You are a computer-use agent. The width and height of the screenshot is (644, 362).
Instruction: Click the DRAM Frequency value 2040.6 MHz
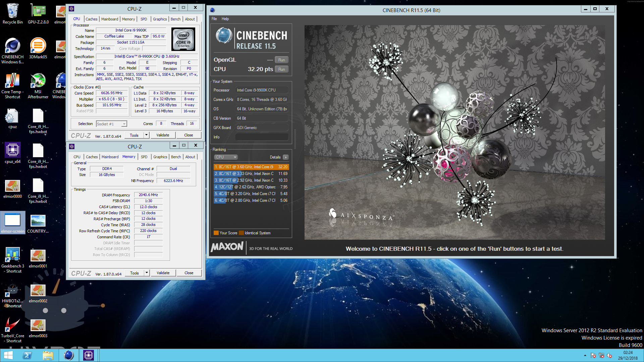tap(148, 195)
